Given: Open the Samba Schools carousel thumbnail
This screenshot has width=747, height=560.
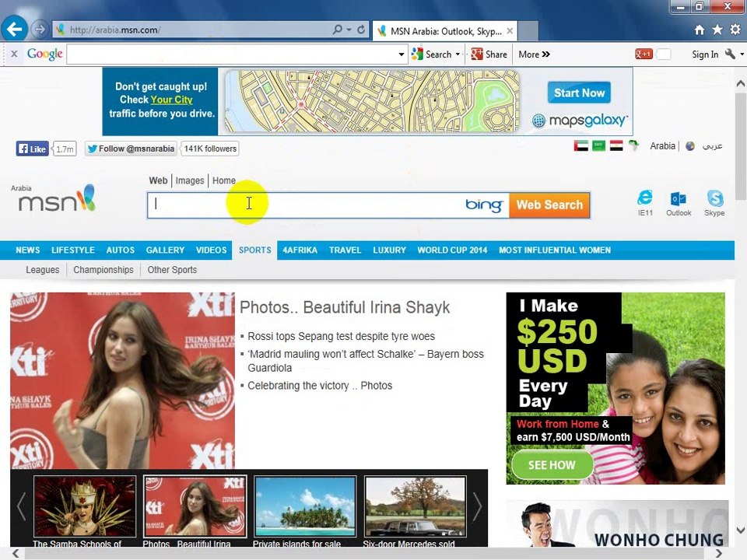Looking at the screenshot, I should coord(84,506).
